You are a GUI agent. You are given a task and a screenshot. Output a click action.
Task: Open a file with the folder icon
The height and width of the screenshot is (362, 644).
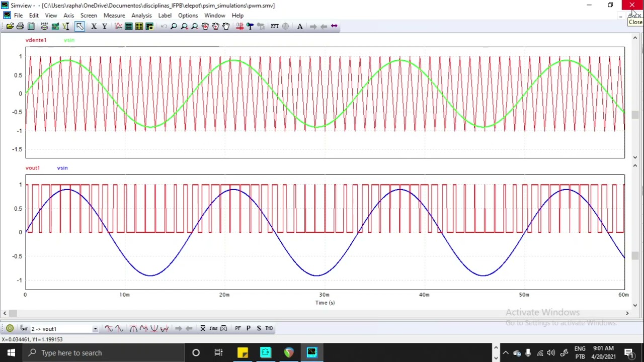10,26
